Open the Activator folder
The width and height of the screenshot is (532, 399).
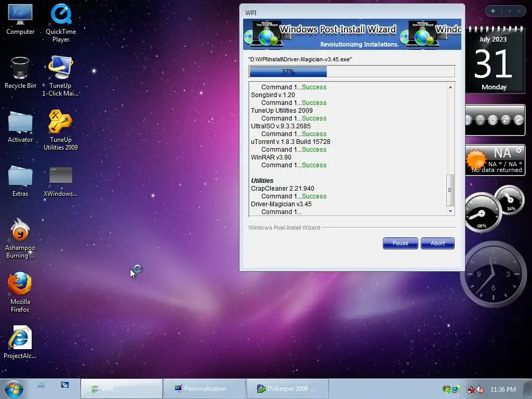20,127
